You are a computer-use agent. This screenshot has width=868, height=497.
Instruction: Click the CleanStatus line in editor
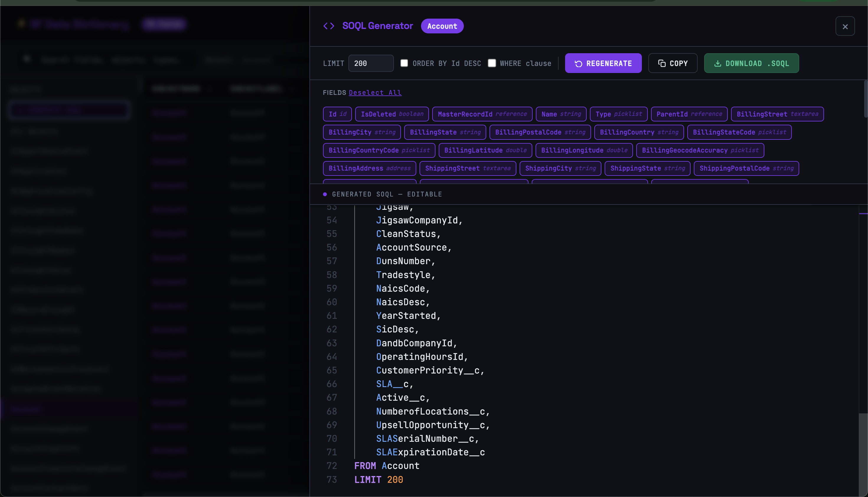(x=408, y=234)
